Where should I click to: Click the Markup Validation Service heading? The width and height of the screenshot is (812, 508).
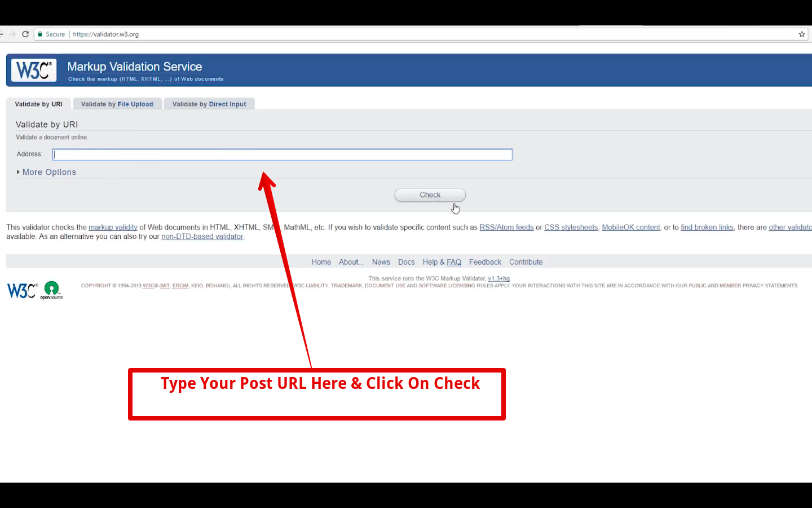134,67
